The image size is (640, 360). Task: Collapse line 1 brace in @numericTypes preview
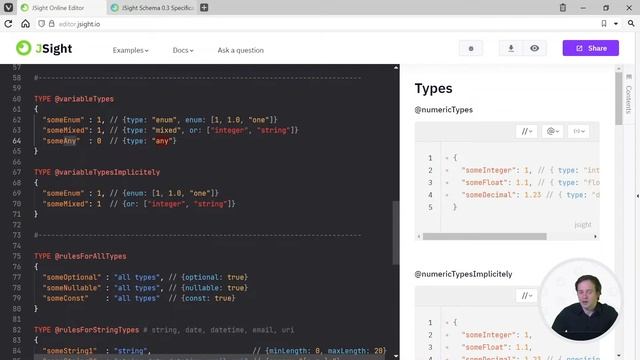point(447,158)
